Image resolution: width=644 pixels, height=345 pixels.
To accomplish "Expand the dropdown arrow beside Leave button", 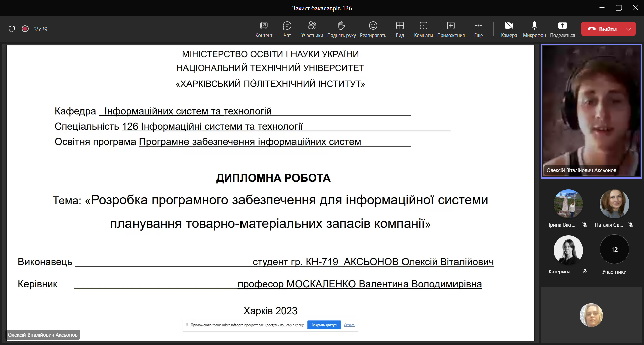I will 629,29.
